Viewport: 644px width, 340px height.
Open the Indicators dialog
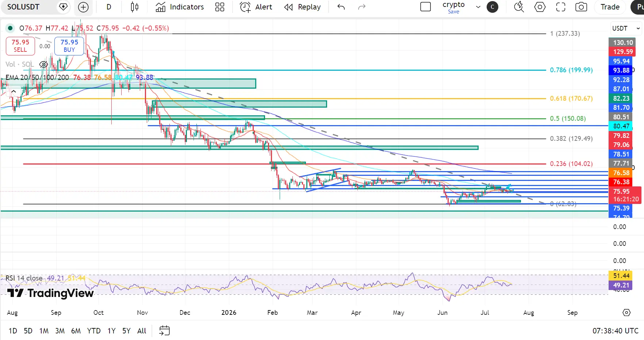click(x=180, y=7)
